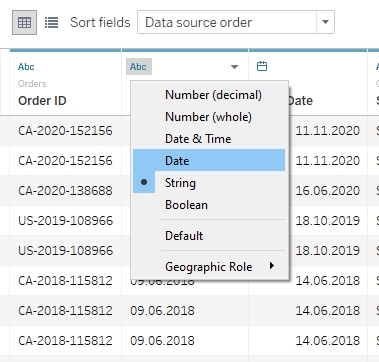Click the calendar date type icon
Image resolution: width=379 pixels, height=362 pixels.
[262, 66]
